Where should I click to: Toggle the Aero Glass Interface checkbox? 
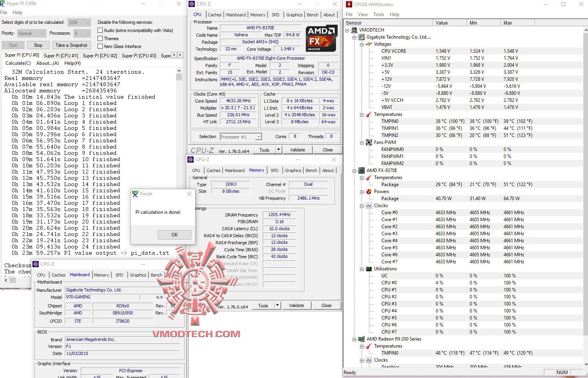[100, 46]
